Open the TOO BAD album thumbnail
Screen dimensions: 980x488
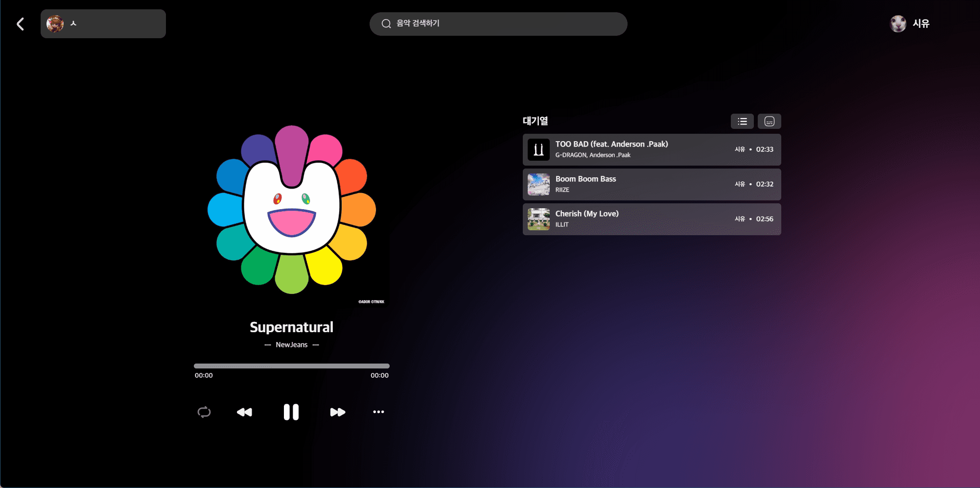[x=538, y=149]
